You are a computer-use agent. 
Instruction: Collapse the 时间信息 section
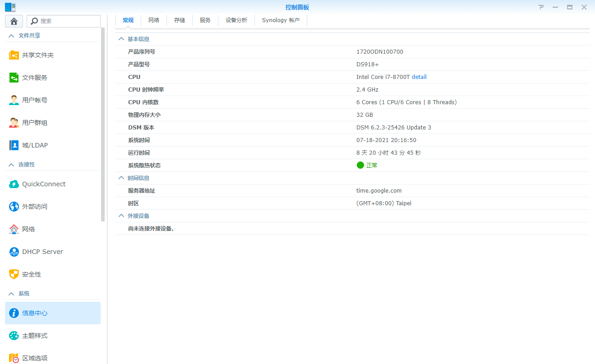tap(121, 178)
